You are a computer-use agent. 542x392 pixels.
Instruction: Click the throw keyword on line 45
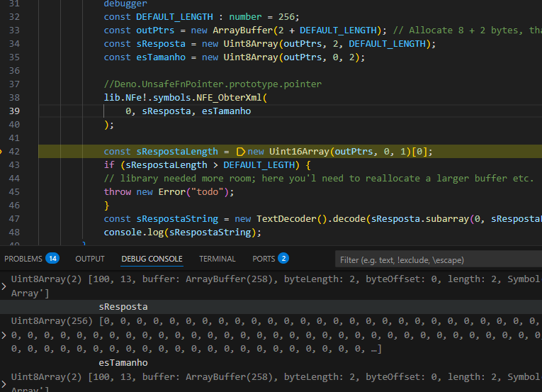click(118, 192)
